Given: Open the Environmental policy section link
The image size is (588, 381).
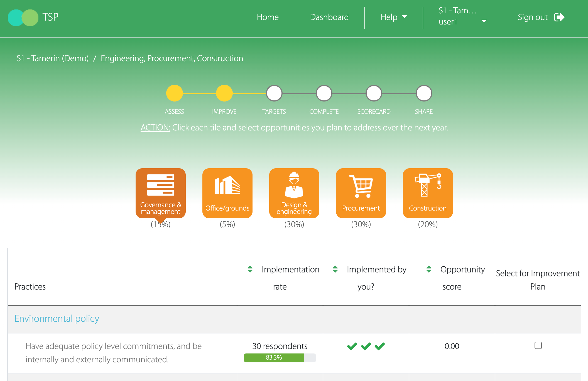Looking at the screenshot, I should tap(57, 318).
